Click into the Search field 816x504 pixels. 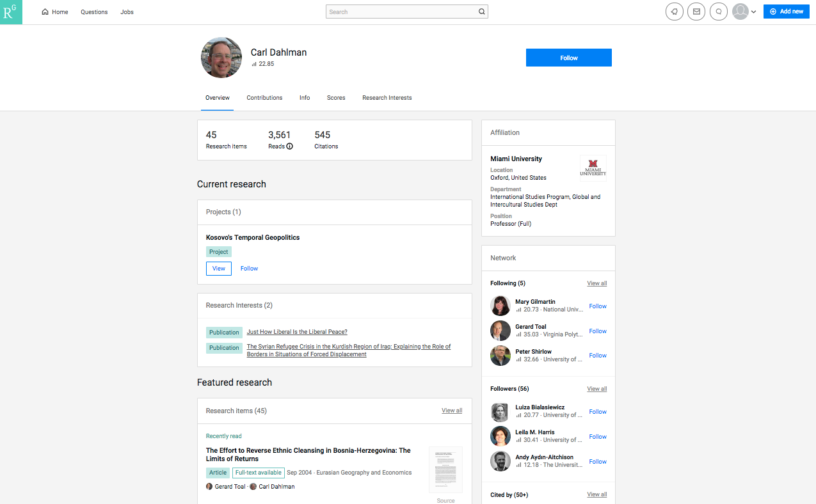401,12
